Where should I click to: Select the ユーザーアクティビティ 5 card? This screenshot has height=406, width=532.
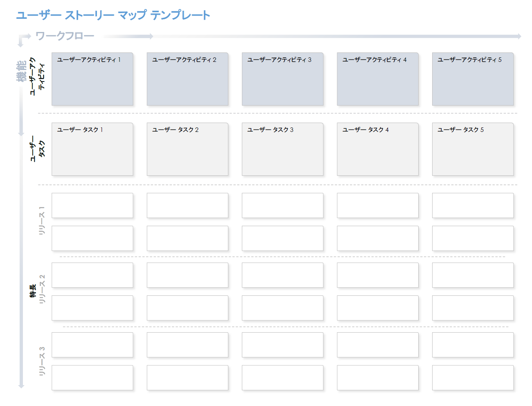click(x=473, y=79)
